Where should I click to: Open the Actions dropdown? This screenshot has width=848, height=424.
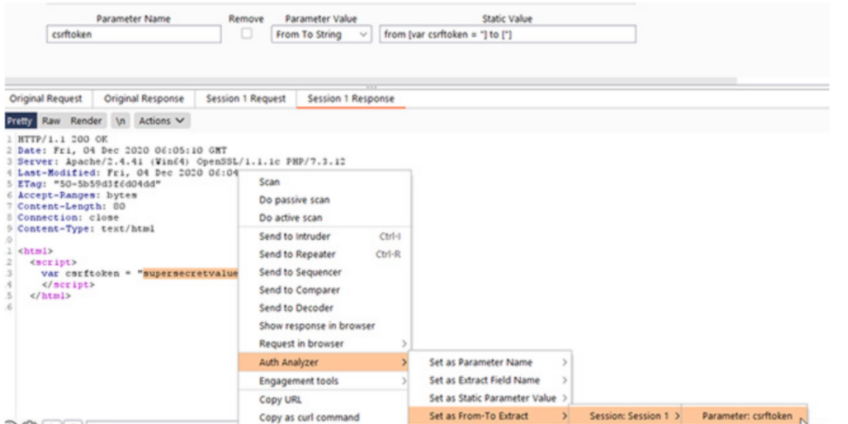click(x=162, y=121)
